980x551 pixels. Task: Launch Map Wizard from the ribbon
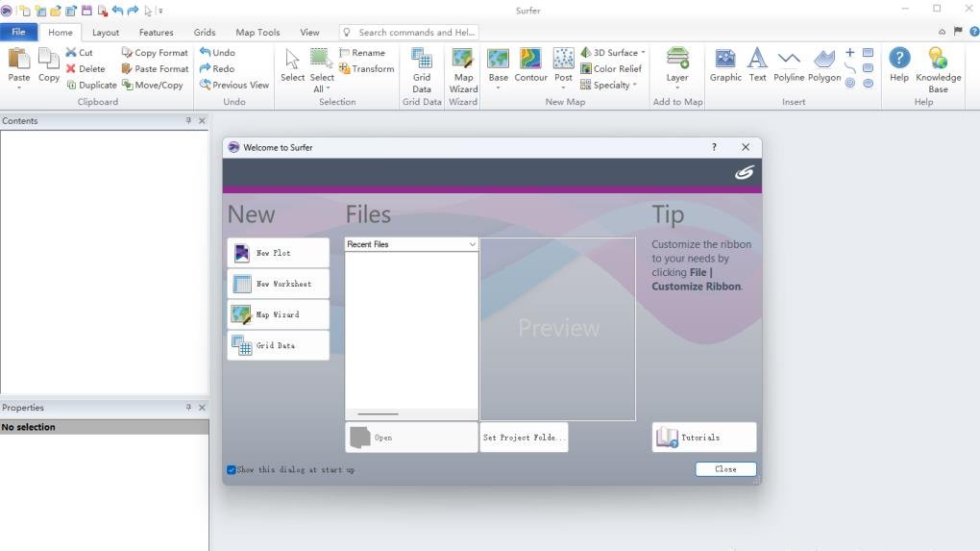pyautogui.click(x=463, y=70)
